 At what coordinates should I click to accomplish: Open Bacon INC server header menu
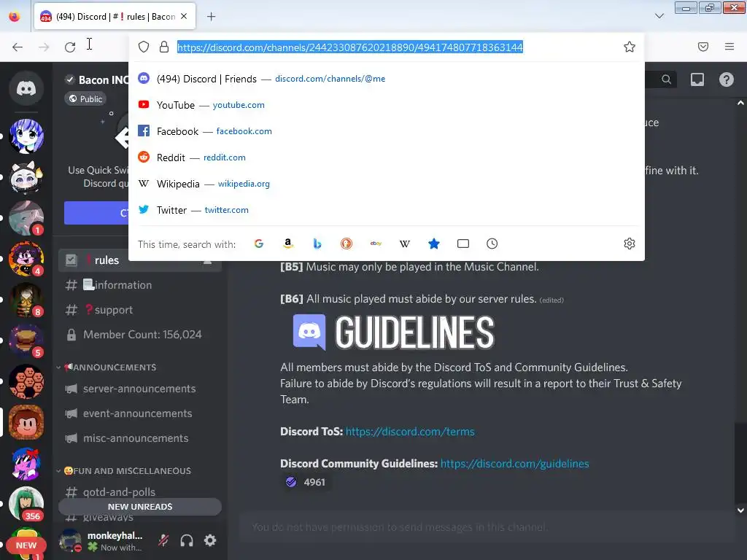tap(97, 79)
